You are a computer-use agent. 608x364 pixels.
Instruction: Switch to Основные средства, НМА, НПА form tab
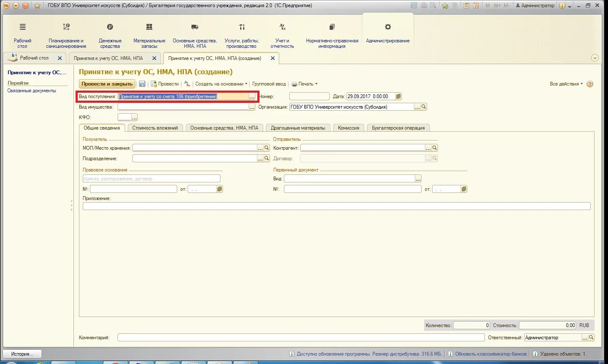224,128
